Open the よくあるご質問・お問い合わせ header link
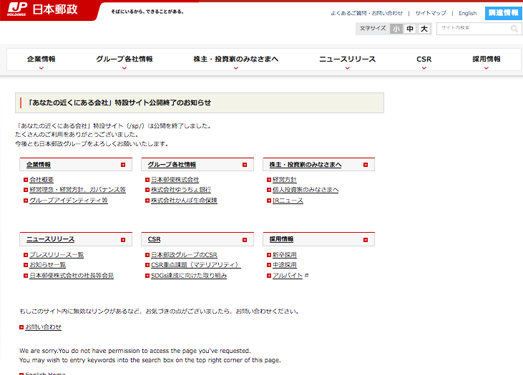The width and height of the screenshot is (523, 375). click(x=367, y=13)
